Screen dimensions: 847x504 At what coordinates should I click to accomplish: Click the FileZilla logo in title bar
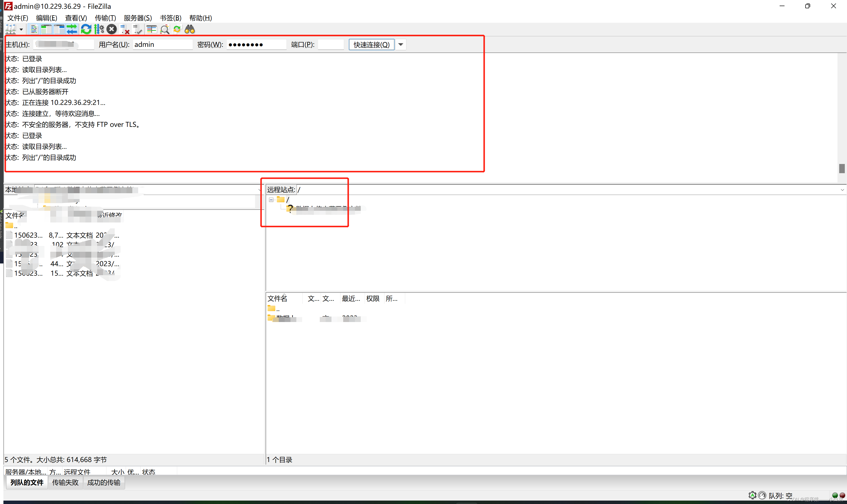(x=8, y=6)
